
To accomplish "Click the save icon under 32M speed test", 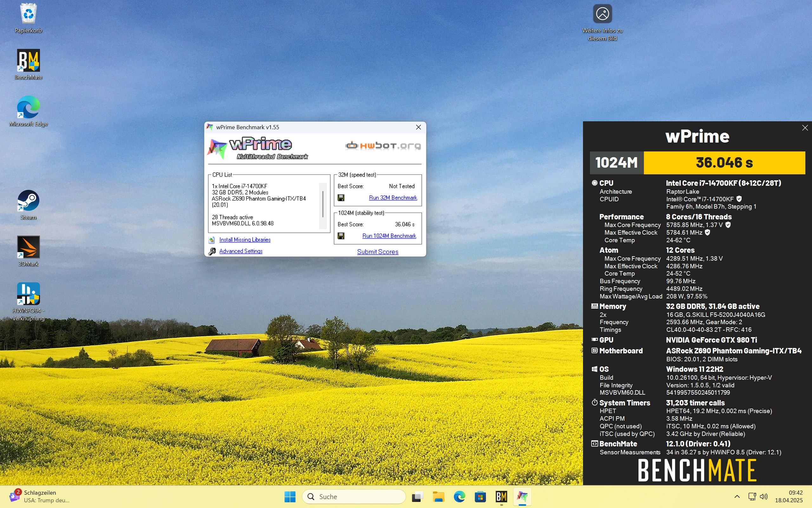I will tap(341, 197).
